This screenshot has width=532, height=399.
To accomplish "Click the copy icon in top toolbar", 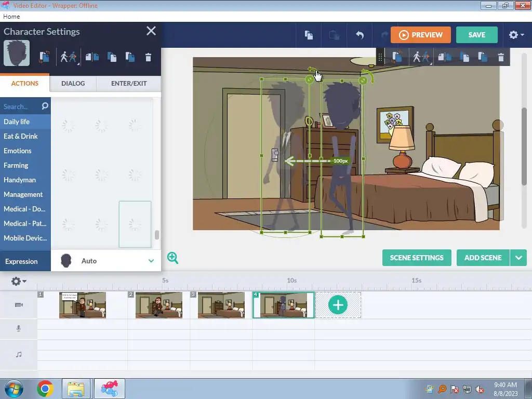I will 309,35.
